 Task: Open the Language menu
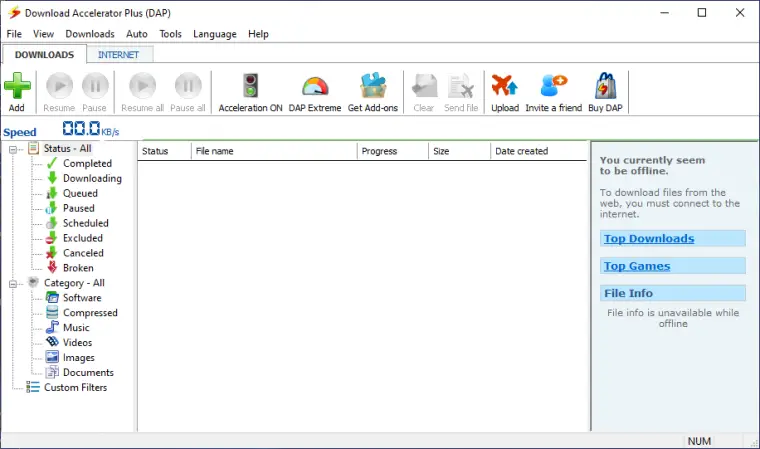click(215, 34)
